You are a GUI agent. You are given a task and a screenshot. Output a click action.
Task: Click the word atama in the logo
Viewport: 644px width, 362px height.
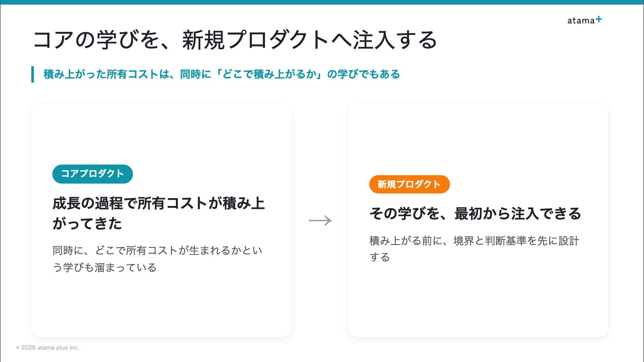[581, 21]
